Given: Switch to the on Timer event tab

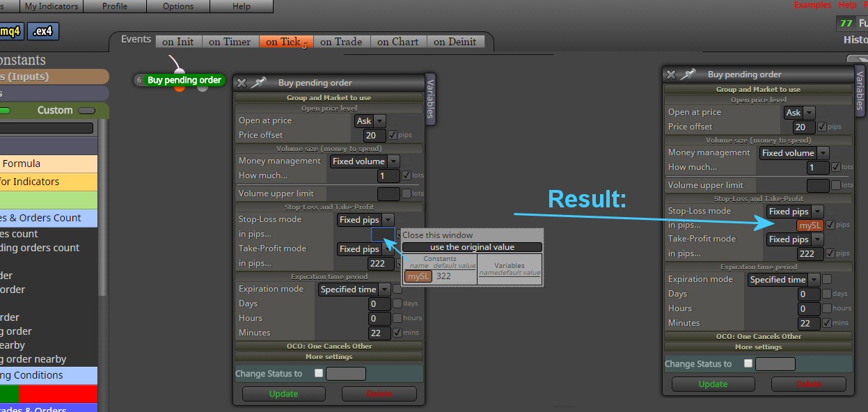Looking at the screenshot, I should (230, 42).
